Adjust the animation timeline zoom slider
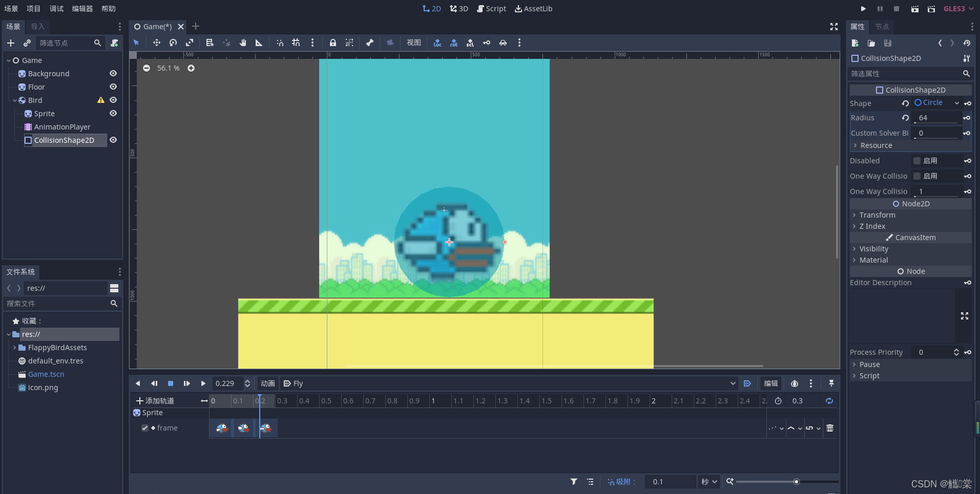This screenshot has height=494, width=980. coord(787,482)
